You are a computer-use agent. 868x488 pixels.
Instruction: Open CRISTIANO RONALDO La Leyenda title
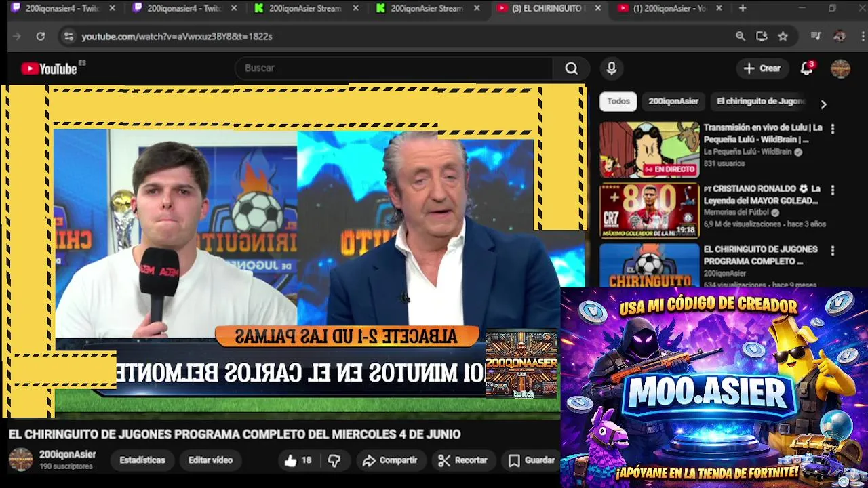762,195
